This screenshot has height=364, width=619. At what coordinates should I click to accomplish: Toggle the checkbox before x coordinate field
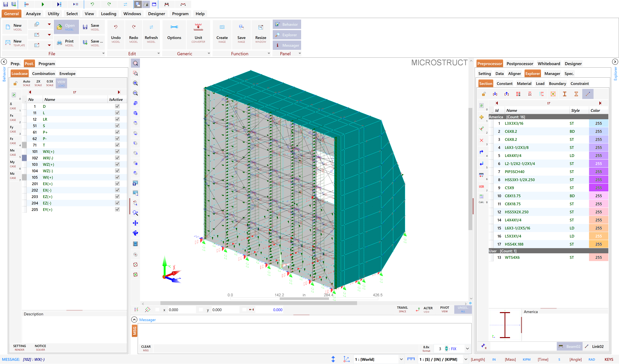tap(157, 310)
